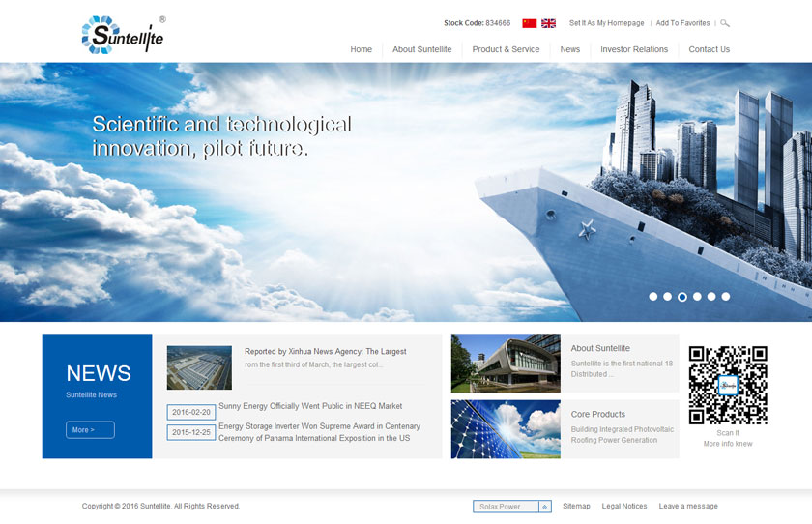Open search with the magnifier icon

[725, 23]
